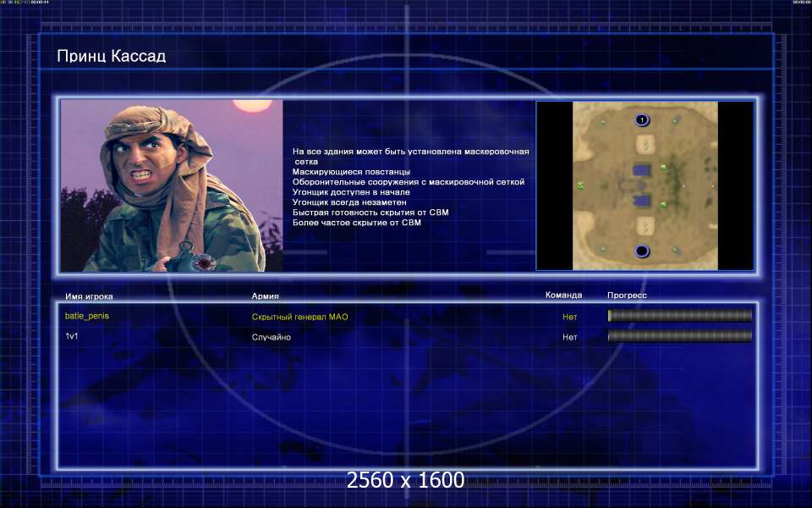Click the upper blue building in map center
Screen dimensions: 812x508
tap(642, 170)
